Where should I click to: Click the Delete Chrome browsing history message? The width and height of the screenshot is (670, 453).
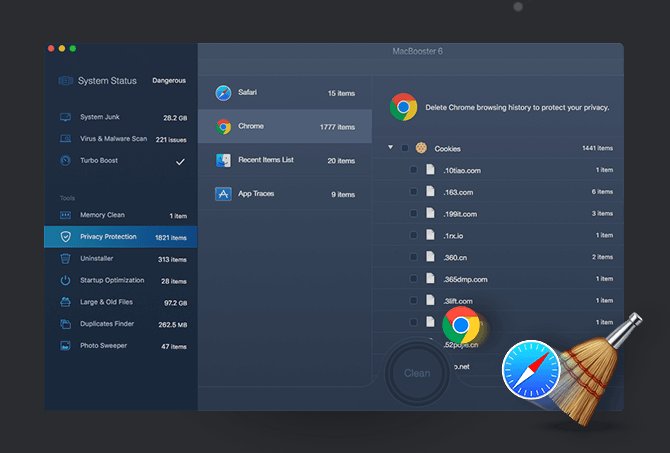(x=517, y=107)
